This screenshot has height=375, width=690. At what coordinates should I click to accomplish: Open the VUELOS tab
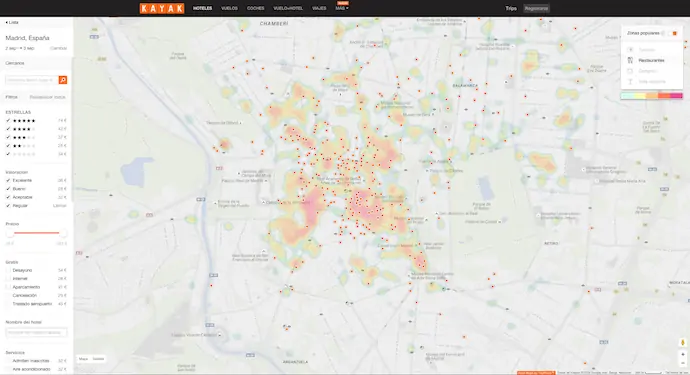[x=229, y=8]
